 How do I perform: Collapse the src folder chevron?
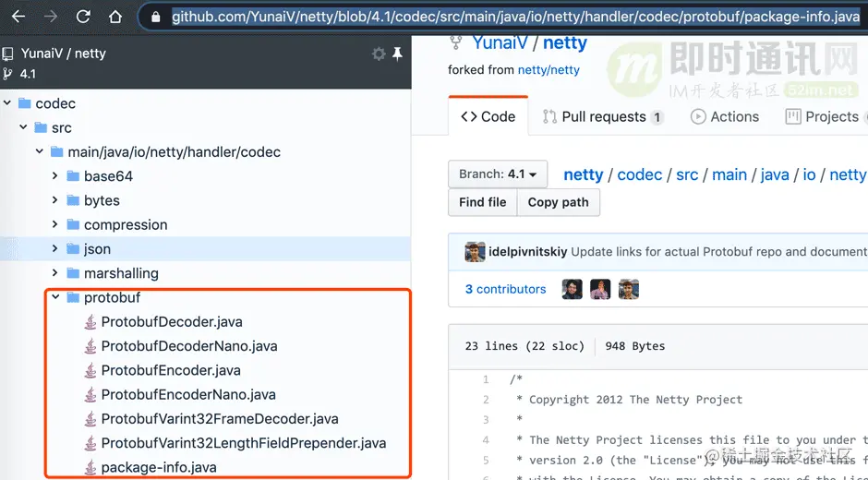coord(23,127)
